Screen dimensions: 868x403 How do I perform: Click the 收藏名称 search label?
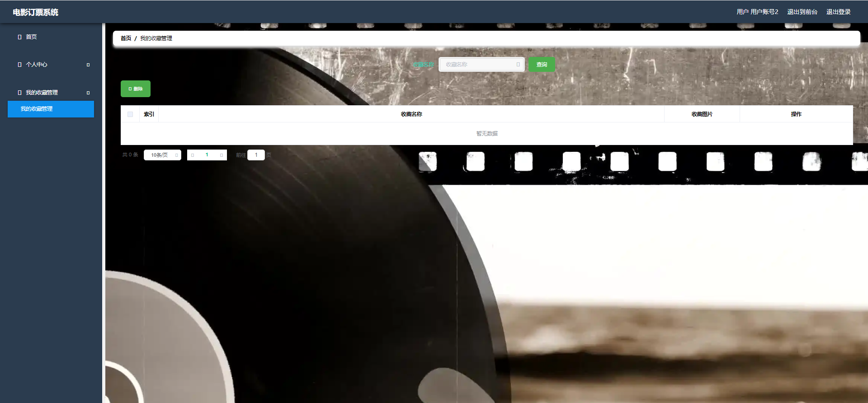423,65
